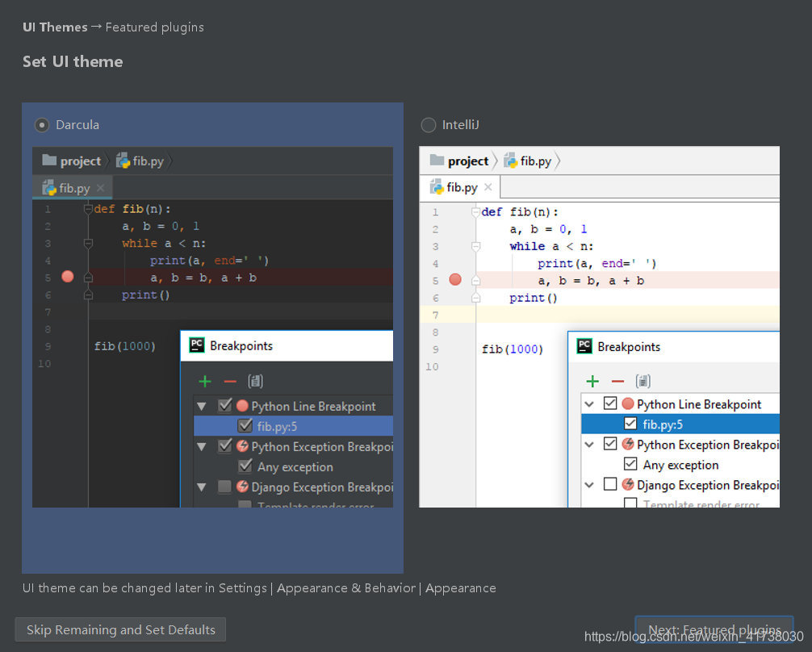Image resolution: width=812 pixels, height=652 pixels.
Task: Click red breakpoint dot in IntelliJ preview
Action: point(455,280)
